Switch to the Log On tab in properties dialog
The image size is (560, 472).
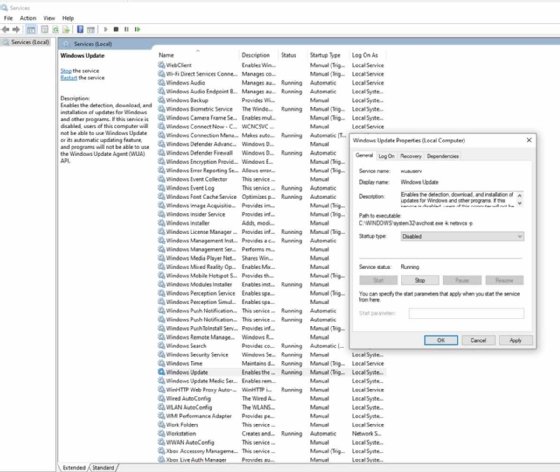pyautogui.click(x=386, y=156)
